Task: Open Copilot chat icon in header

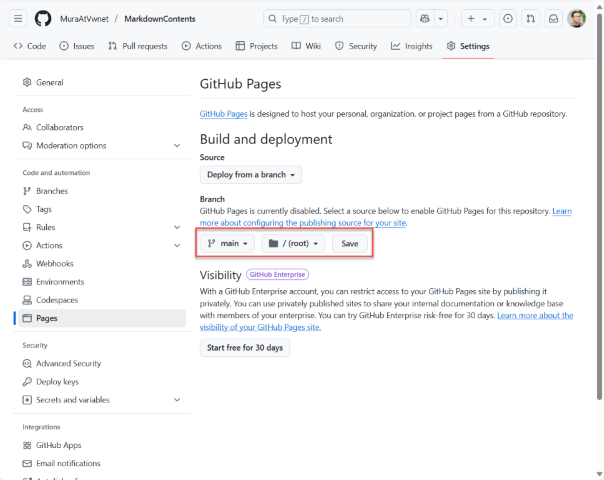Action: click(x=425, y=18)
